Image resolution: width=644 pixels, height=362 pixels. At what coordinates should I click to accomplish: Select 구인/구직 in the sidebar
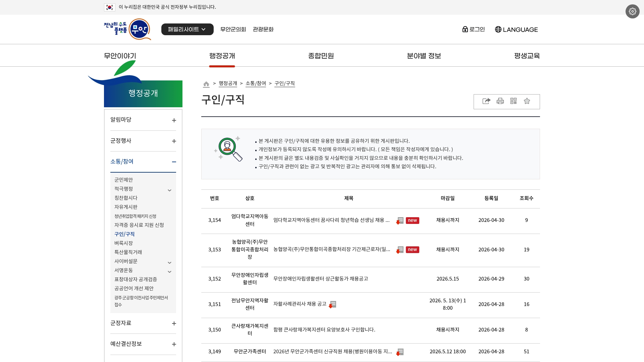124,234
